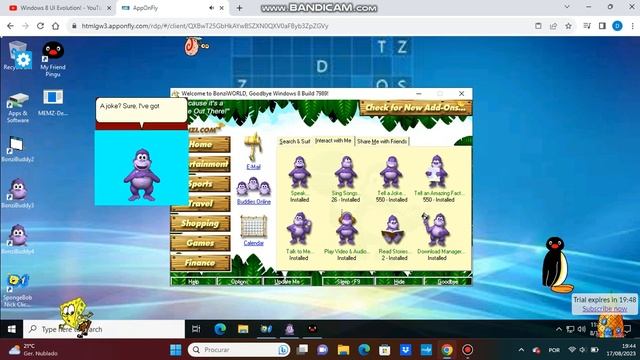Click the remote Type here to search box
The image size is (640, 360).
click(104, 329)
